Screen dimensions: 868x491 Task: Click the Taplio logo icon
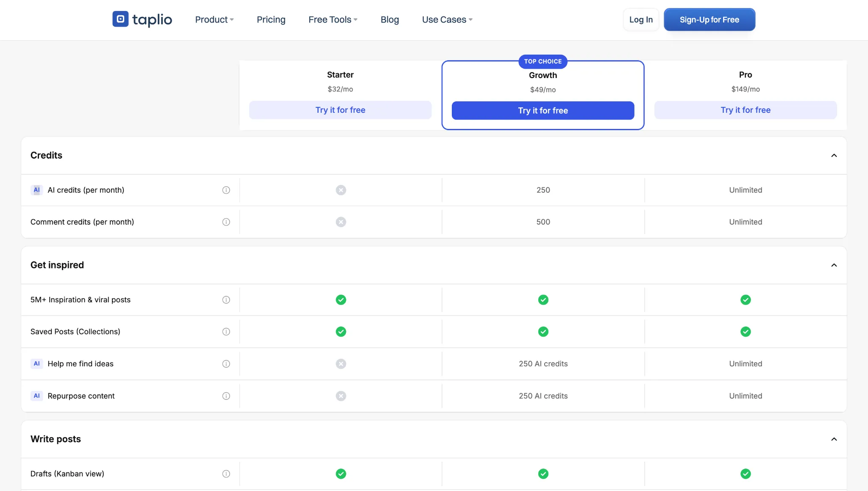pyautogui.click(x=120, y=19)
